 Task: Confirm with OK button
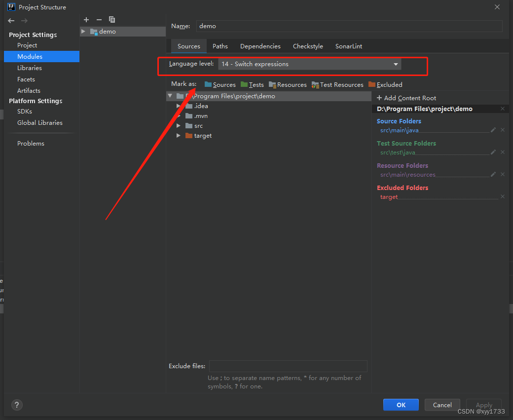point(401,405)
